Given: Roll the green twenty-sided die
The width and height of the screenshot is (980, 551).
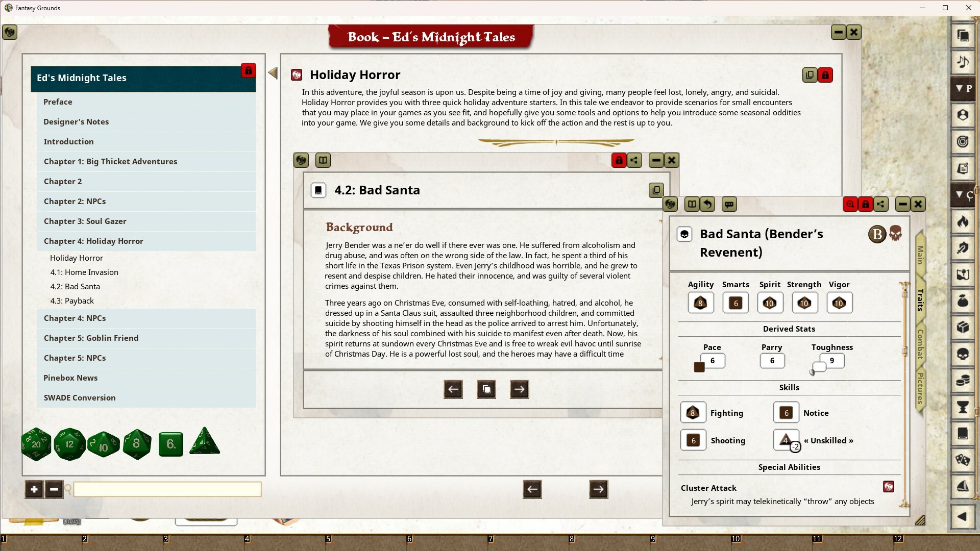Looking at the screenshot, I should click(x=35, y=444).
